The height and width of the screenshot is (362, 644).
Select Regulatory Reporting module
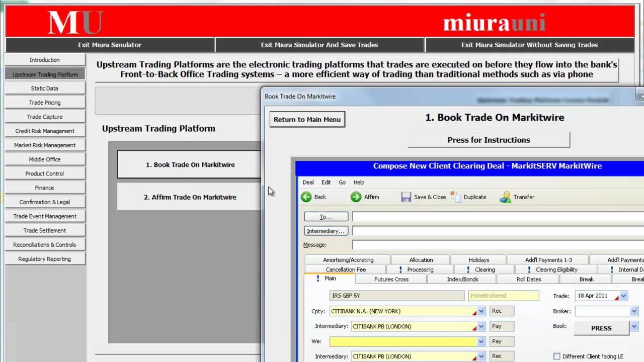point(45,259)
